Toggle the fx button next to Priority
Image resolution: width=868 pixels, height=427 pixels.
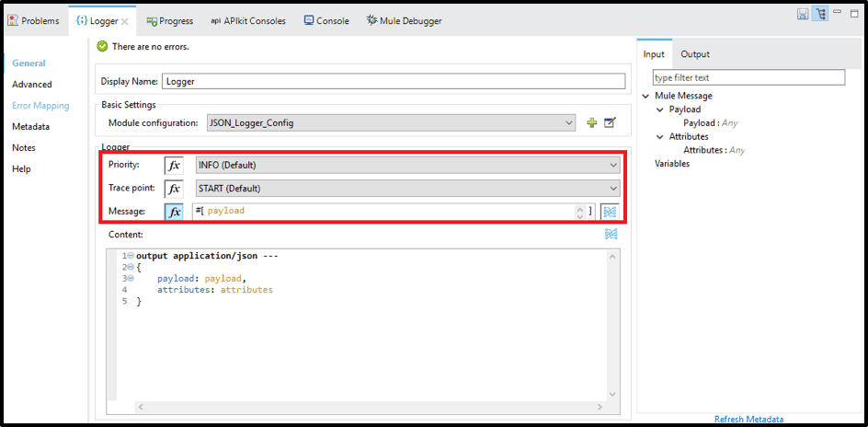(x=174, y=165)
